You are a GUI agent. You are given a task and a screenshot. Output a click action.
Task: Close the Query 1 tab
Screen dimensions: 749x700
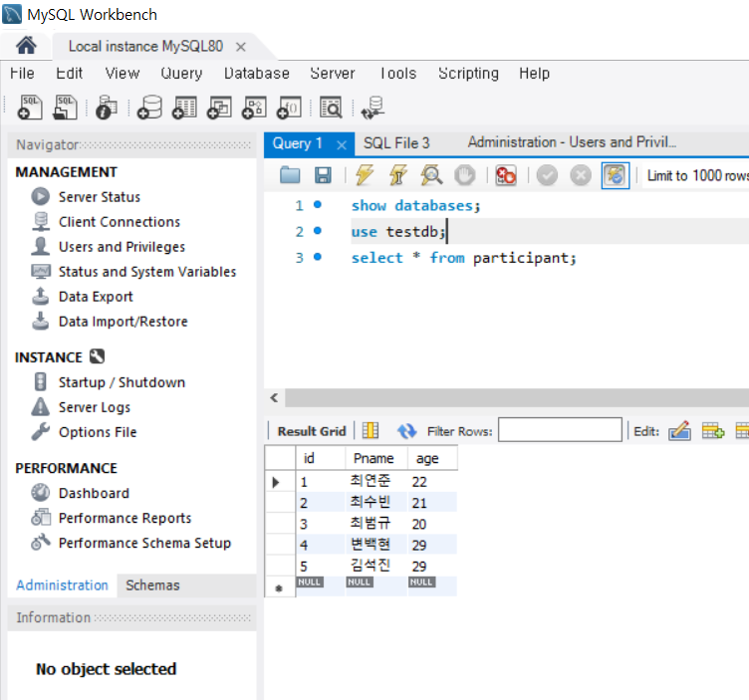tap(342, 144)
